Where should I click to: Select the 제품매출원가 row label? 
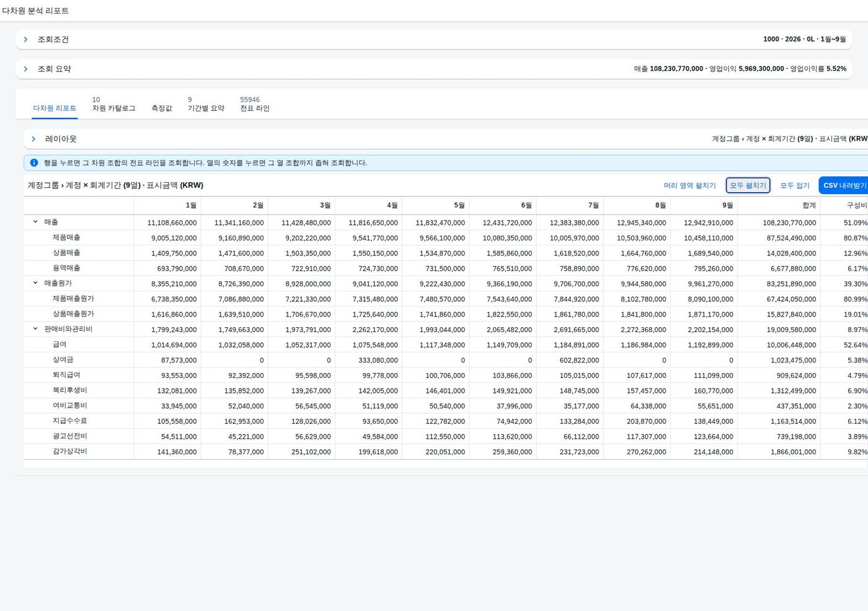tap(73, 299)
